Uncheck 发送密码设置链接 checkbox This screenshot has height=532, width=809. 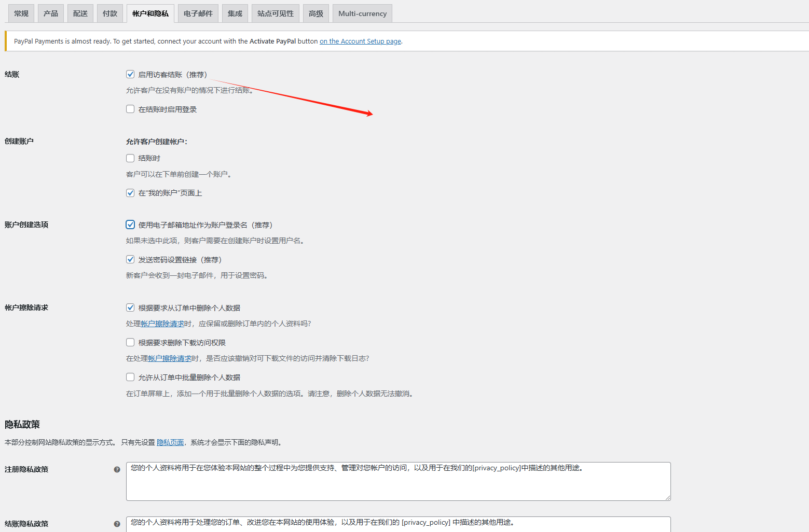130,260
